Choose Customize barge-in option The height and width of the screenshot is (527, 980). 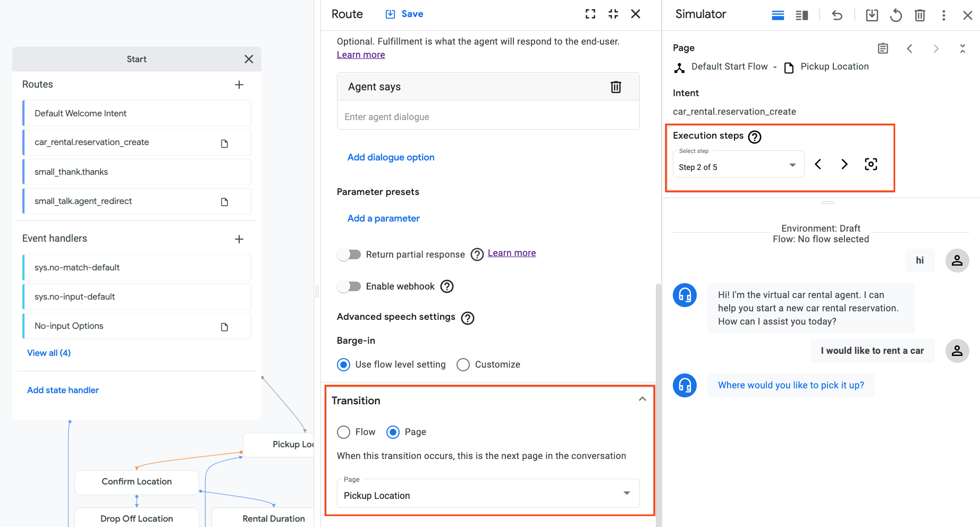pos(463,364)
